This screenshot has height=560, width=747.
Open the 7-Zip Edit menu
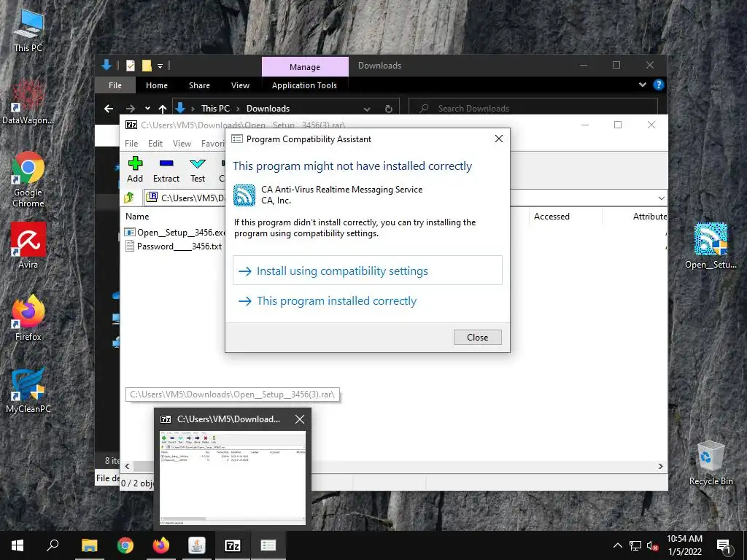click(x=155, y=144)
